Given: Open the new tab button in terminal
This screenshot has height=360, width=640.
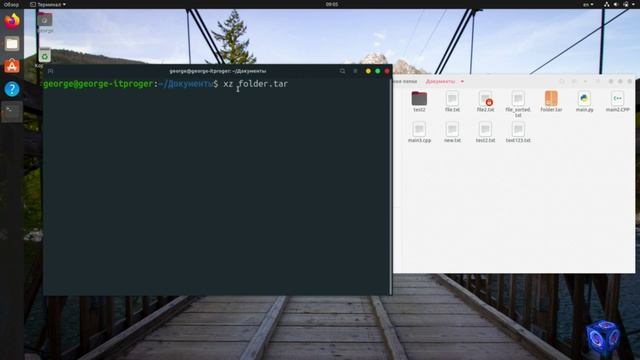Looking at the screenshot, I should pyautogui.click(x=50, y=71).
